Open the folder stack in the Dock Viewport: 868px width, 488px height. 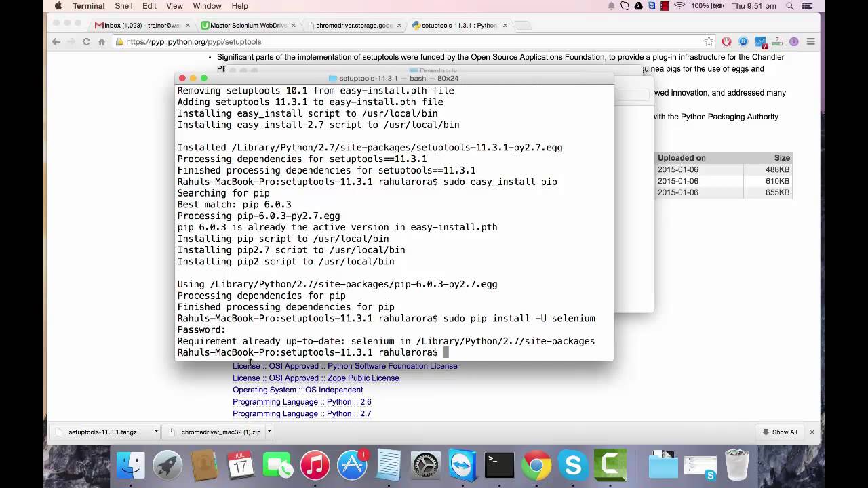663,466
